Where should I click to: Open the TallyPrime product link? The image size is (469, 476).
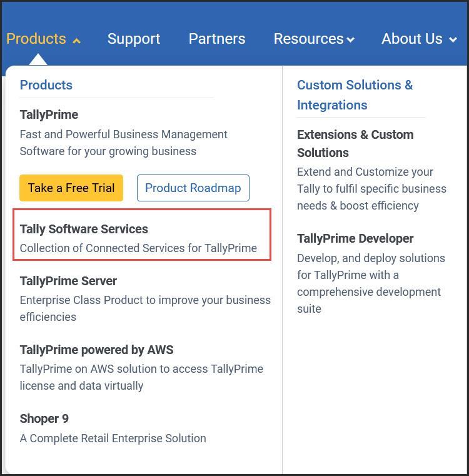(x=49, y=114)
